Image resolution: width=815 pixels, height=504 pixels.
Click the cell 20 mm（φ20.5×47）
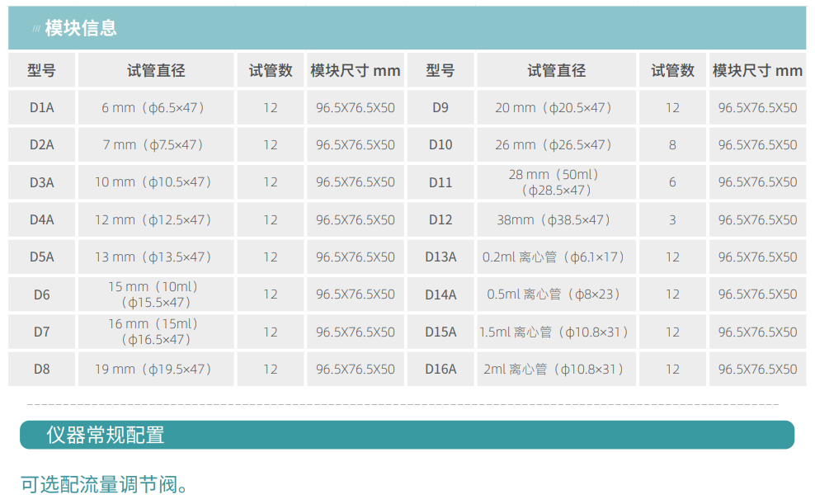557,107
